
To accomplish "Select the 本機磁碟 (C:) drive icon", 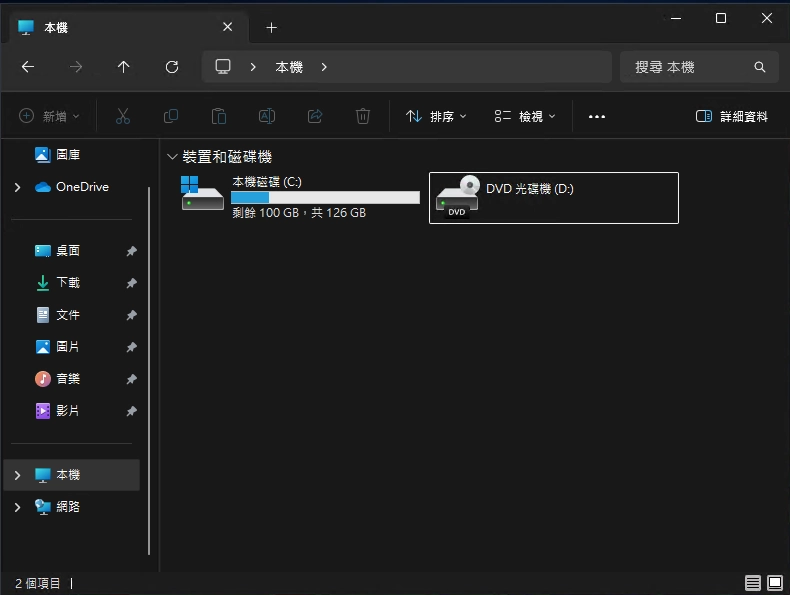I will (202, 193).
